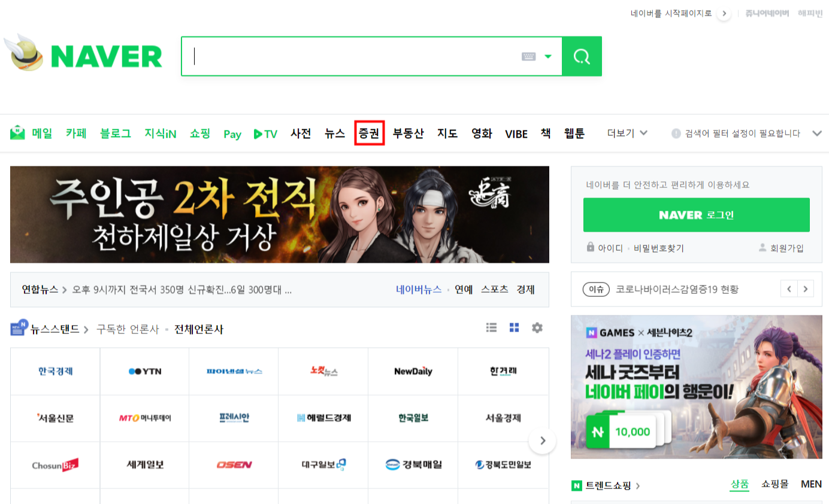Viewport: 829px width, 504px height.
Task: Switch newsstand to grid view icon
Action: (x=514, y=327)
